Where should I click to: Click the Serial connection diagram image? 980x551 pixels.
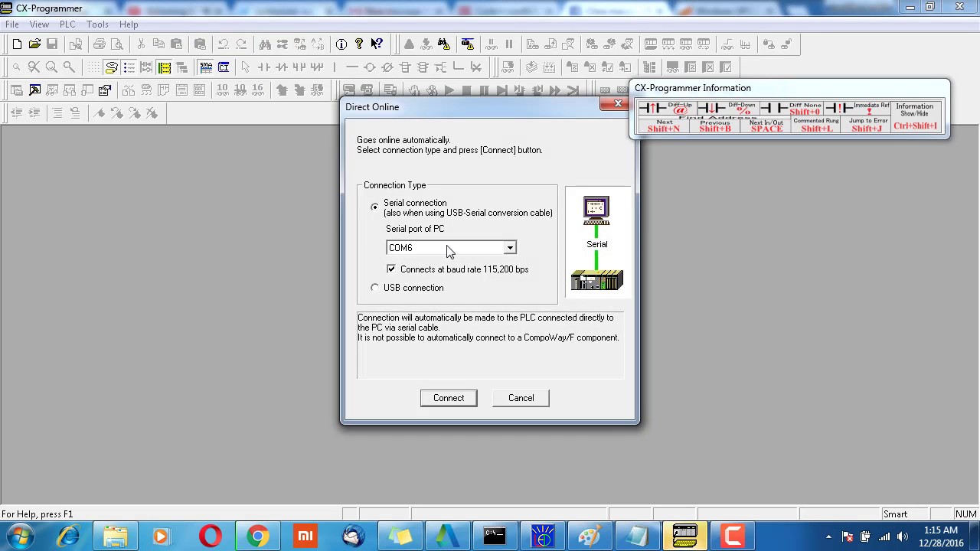(597, 243)
